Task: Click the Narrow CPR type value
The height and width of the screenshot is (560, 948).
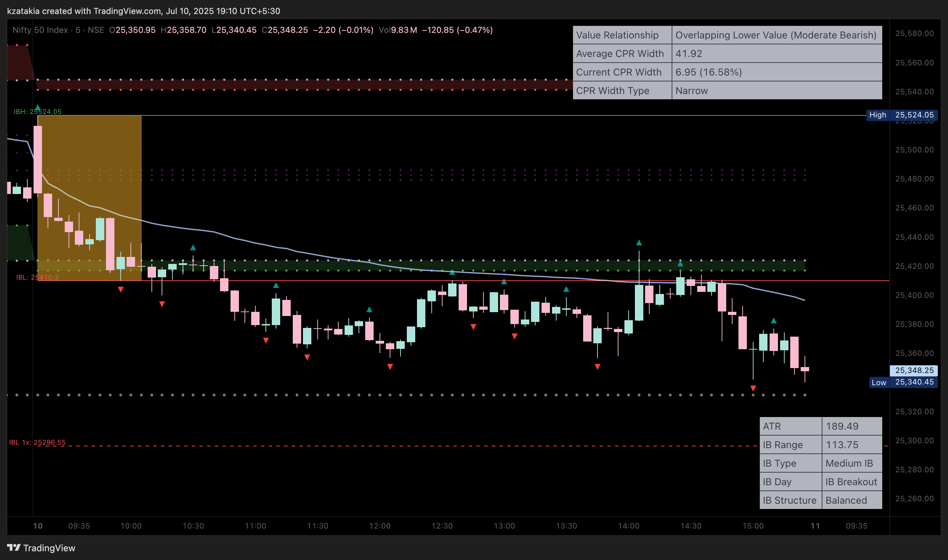Action: point(777,91)
